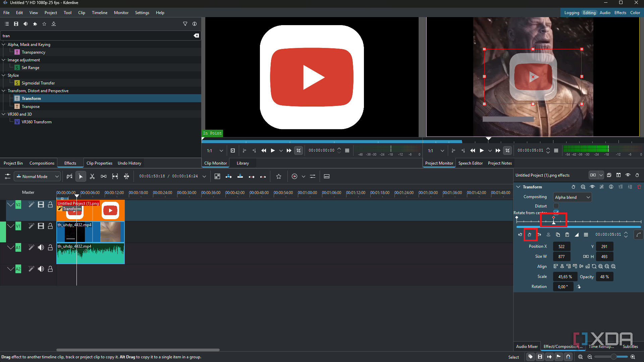
Task: Go to next keyframe
Action: click(x=539, y=235)
